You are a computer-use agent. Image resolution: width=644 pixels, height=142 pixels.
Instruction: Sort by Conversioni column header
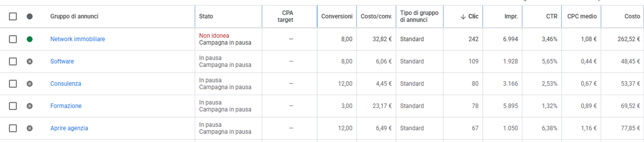click(x=337, y=16)
